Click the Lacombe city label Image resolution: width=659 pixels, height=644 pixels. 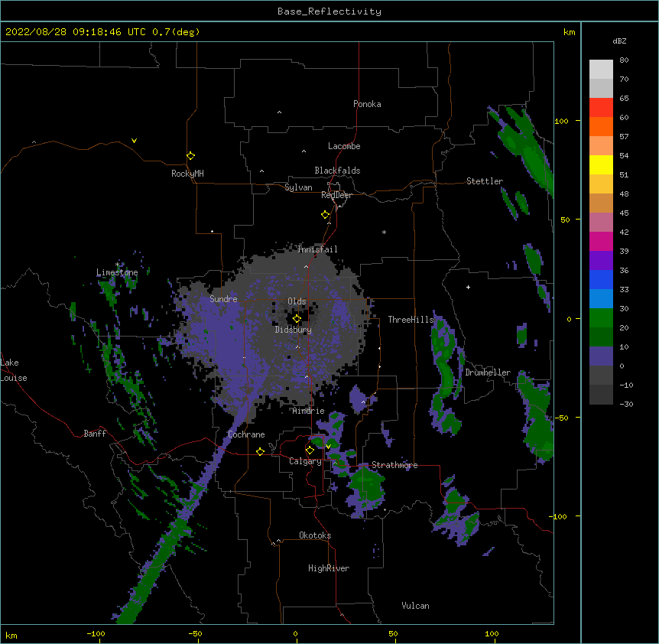344,146
